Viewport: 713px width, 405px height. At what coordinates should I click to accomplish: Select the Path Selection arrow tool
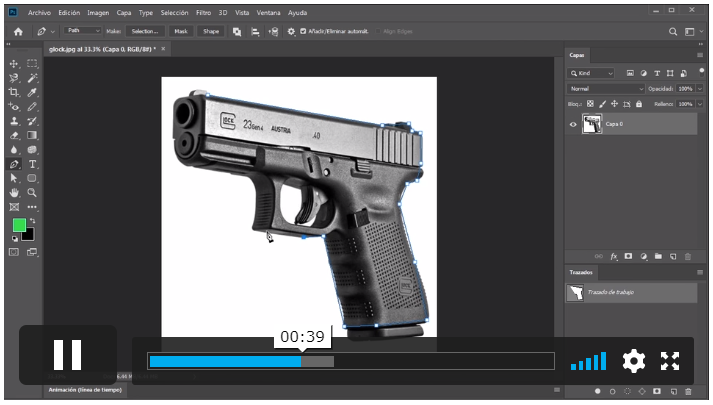(x=14, y=178)
